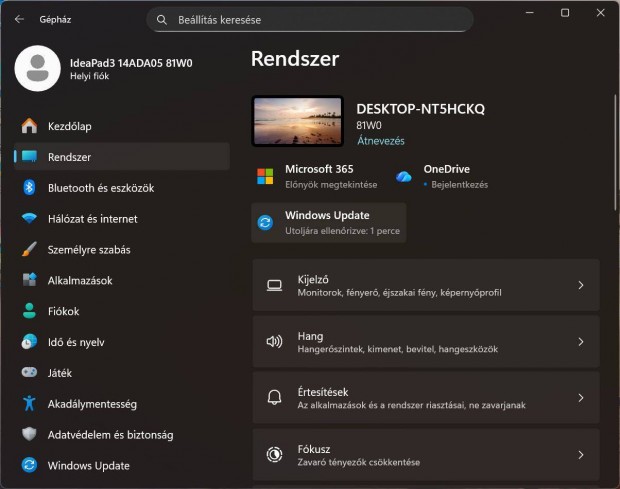Select Adatvédelem és biztonság shield icon
Image resolution: width=620 pixels, height=489 pixels.
point(29,435)
